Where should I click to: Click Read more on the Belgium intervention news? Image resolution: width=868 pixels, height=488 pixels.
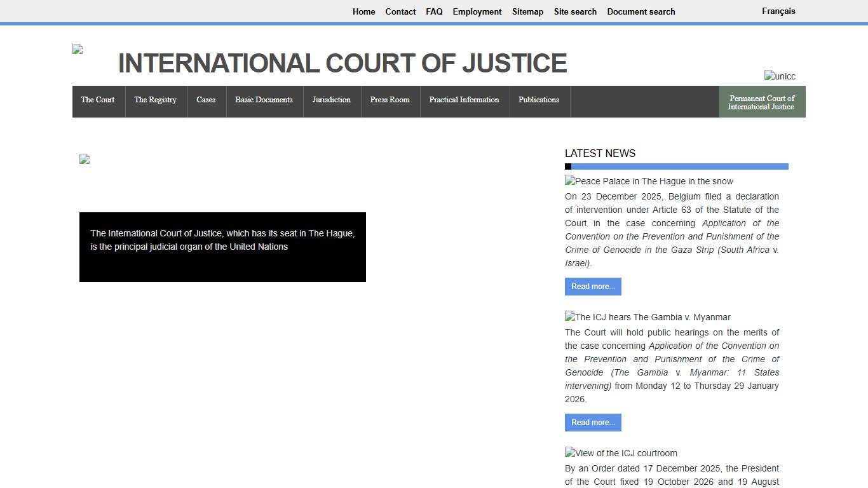593,287
